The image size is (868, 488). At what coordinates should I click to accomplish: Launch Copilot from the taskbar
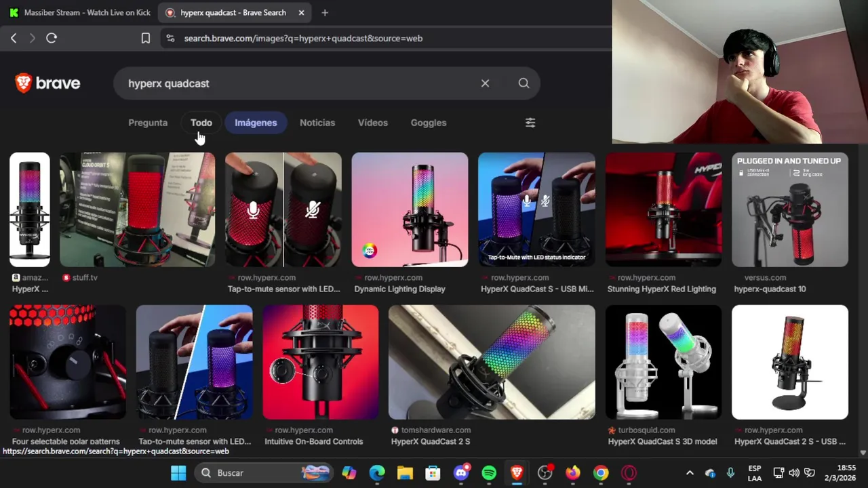[349, 472]
